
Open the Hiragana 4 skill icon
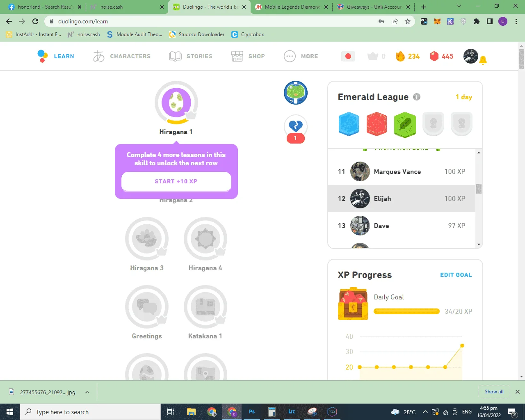(x=205, y=239)
